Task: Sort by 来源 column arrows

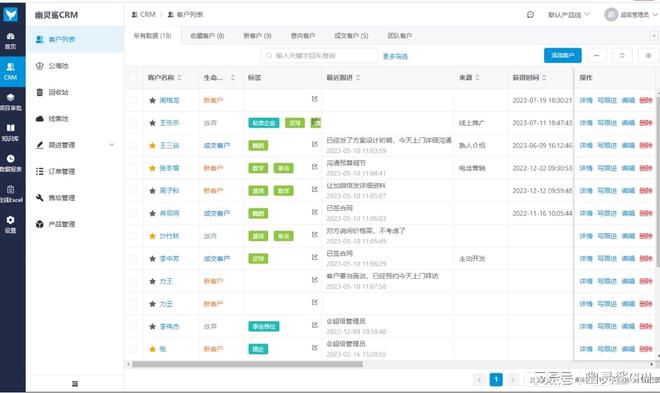Action: click(477, 77)
